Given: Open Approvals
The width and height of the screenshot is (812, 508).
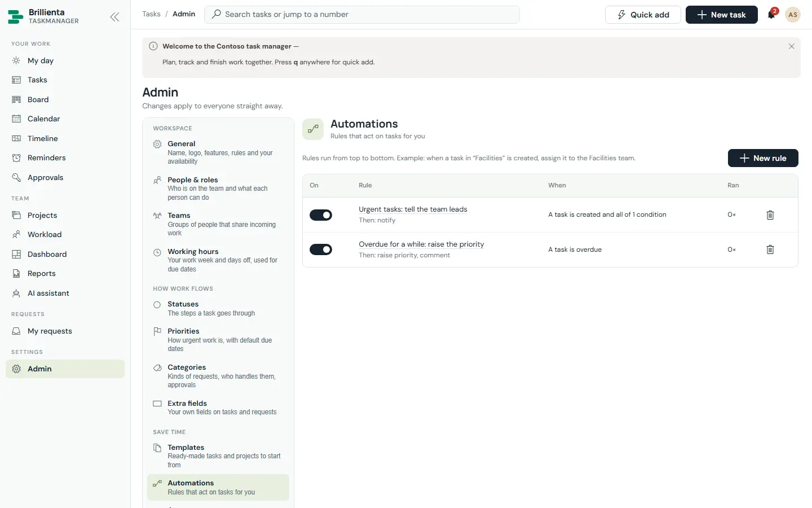Looking at the screenshot, I should [65, 177].
